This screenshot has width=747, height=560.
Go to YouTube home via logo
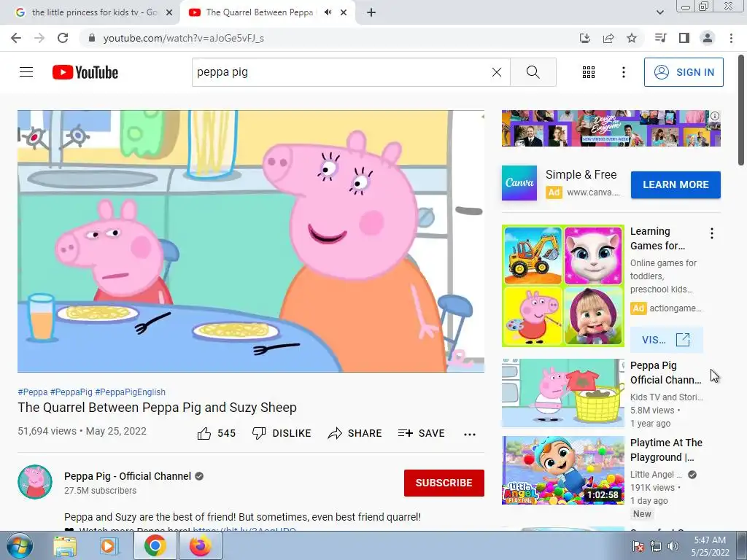click(x=85, y=72)
